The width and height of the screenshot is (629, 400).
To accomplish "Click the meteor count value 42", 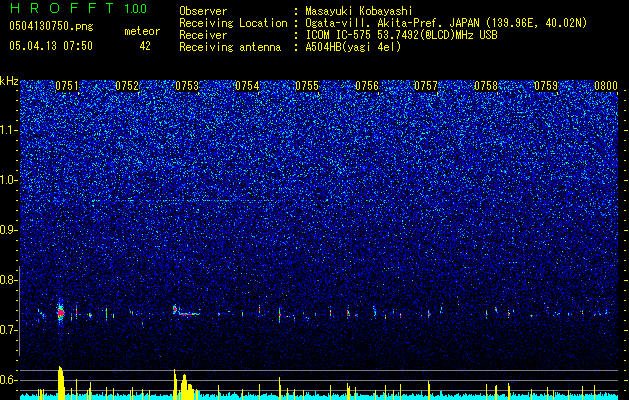I will coord(145,46).
